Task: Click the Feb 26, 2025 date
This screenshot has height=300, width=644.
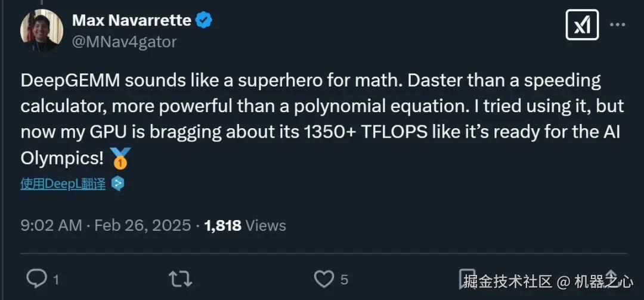Action: click(142, 225)
